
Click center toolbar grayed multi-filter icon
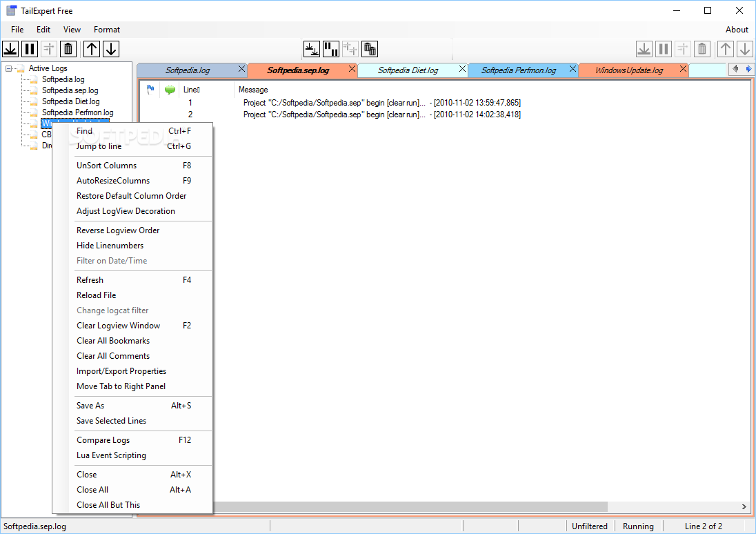pos(350,49)
